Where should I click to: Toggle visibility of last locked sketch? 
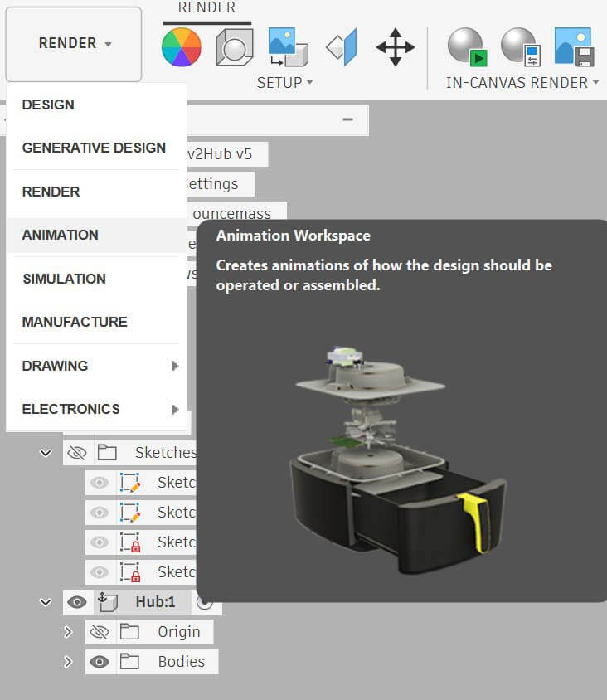[99, 572]
